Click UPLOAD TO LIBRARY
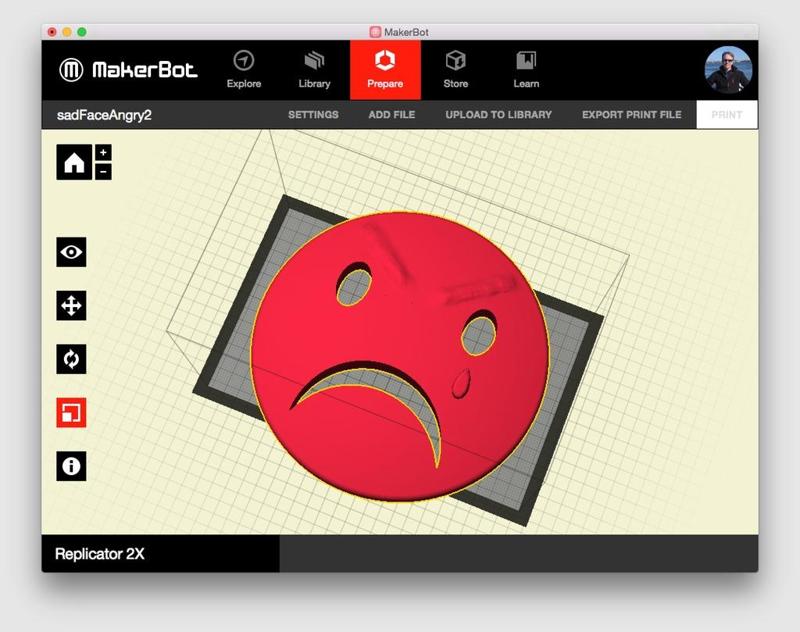 pos(498,115)
